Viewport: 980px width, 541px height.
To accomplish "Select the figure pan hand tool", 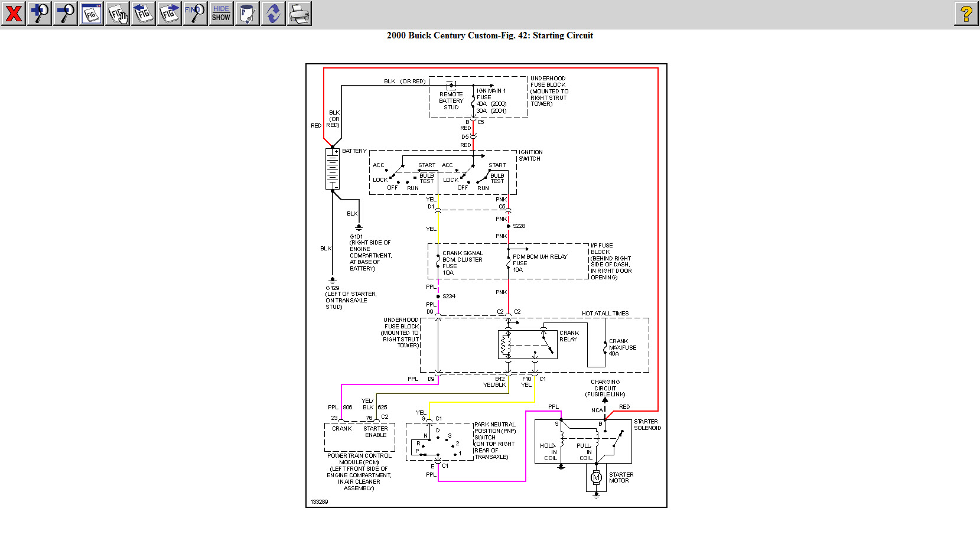I will (x=118, y=13).
